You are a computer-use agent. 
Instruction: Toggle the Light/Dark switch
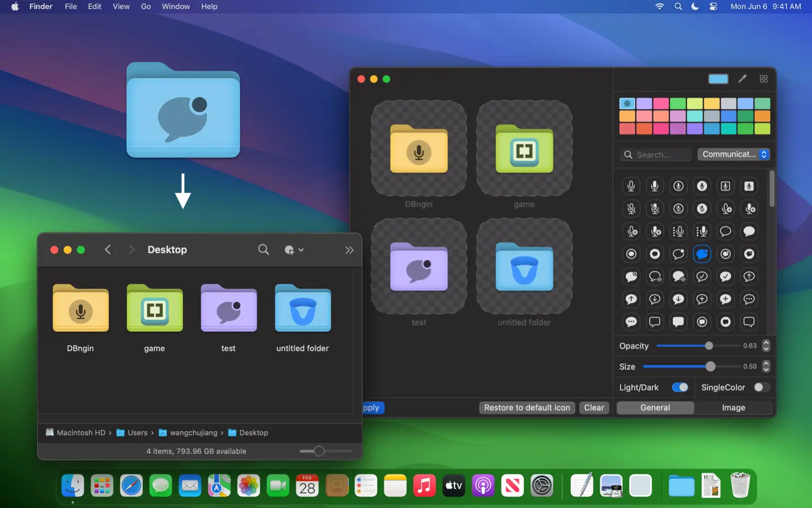click(679, 388)
